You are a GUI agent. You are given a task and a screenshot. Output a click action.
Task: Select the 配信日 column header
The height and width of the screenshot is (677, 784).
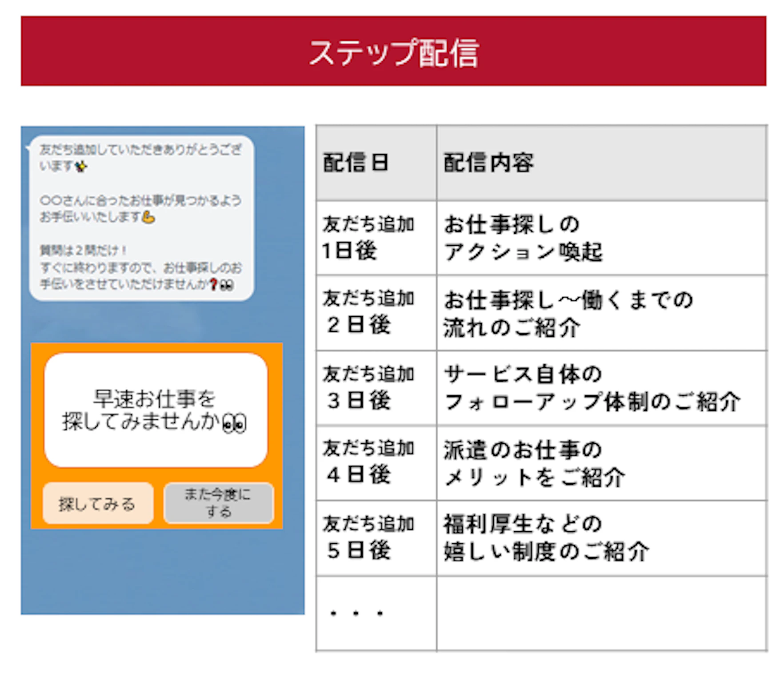(x=376, y=163)
